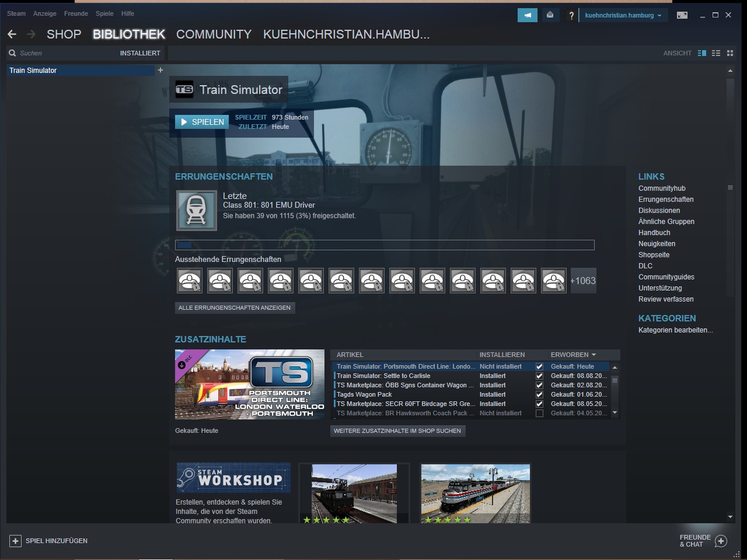Click the small grip icon beside Communityhub

click(x=730, y=188)
